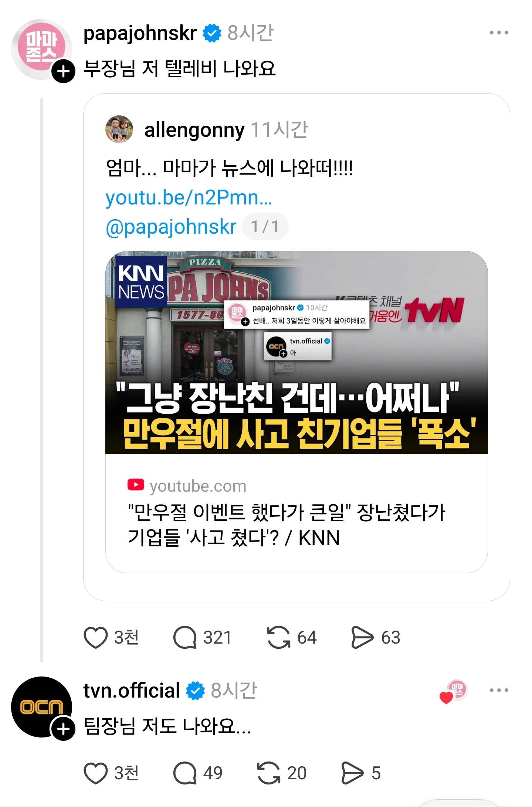This screenshot has height=807, width=532.
Task: Share the tvn.official reply
Action: click(x=352, y=773)
